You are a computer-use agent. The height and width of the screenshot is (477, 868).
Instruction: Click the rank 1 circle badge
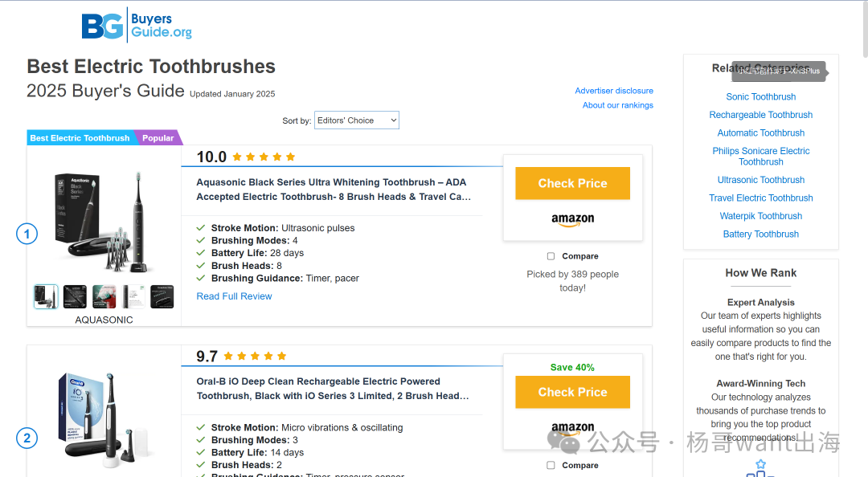click(27, 234)
